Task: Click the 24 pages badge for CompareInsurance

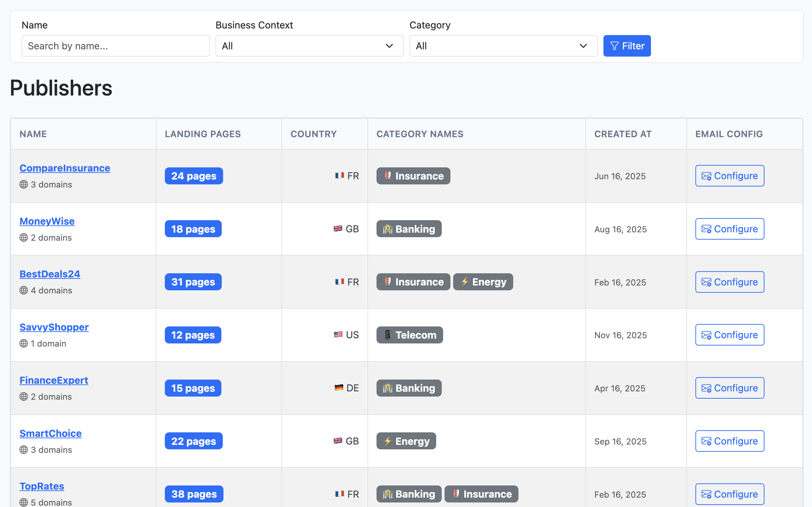Action: pos(194,176)
